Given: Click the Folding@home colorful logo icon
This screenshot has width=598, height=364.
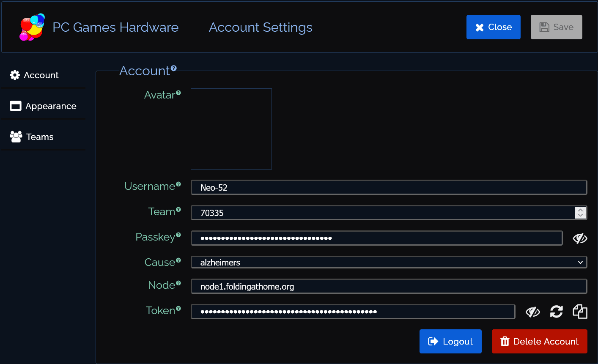Looking at the screenshot, I should coord(32,27).
